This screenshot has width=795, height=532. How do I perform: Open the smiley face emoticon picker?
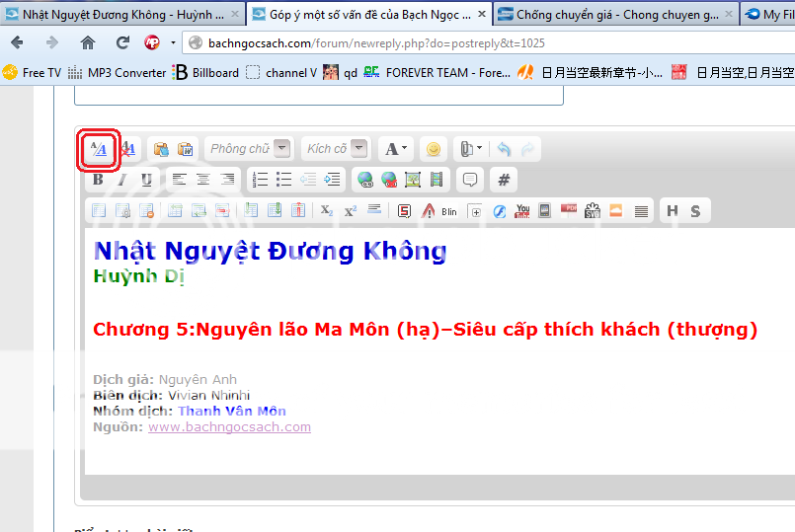coord(433,149)
